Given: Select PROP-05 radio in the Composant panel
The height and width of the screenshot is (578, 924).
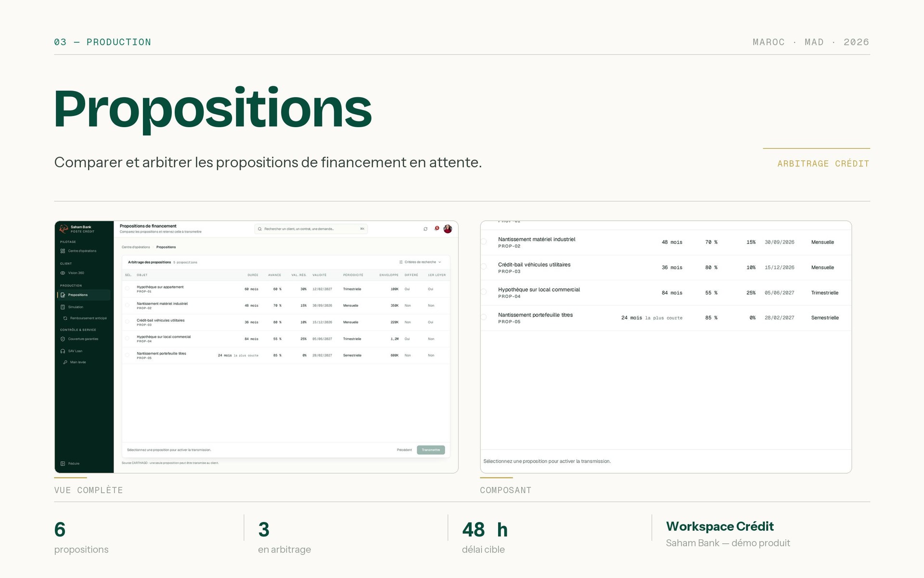Looking at the screenshot, I should coord(484,317).
